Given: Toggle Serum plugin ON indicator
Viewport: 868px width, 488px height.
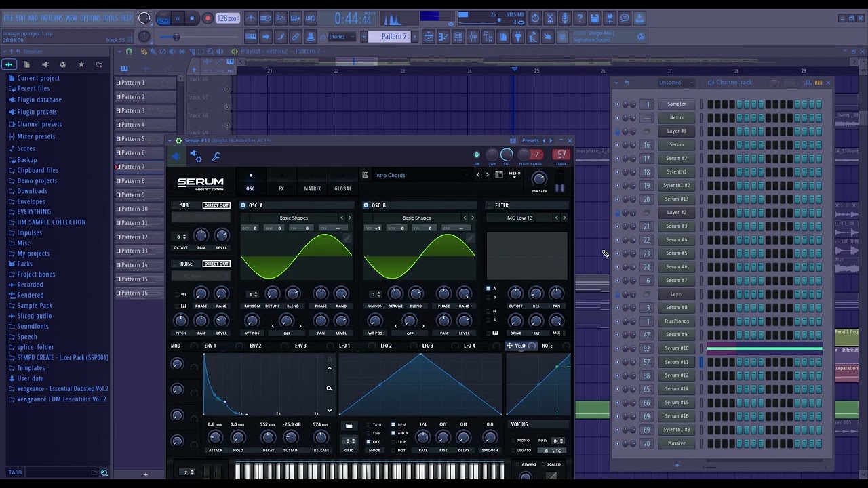Looking at the screenshot, I should click(476, 155).
